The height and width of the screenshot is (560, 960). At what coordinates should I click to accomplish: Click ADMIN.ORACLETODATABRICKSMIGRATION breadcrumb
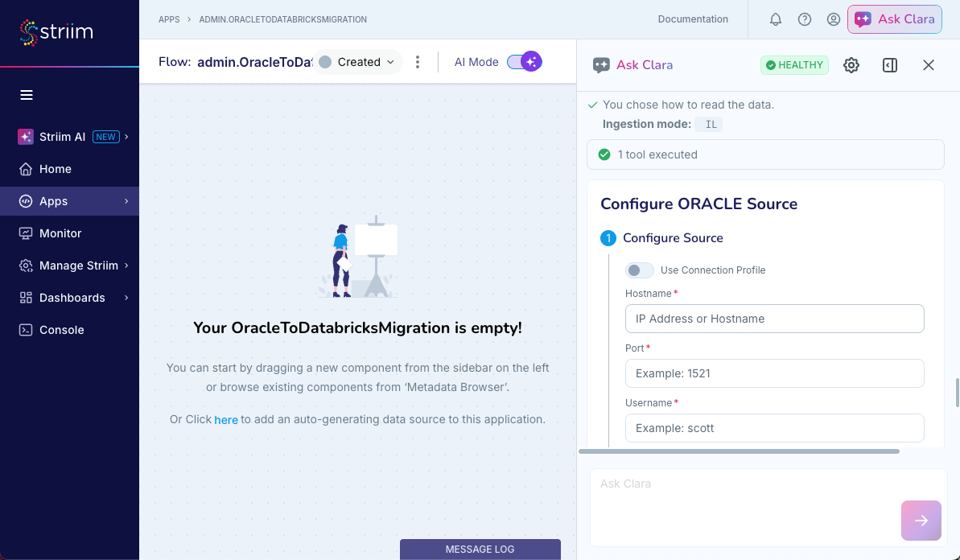[x=283, y=19]
